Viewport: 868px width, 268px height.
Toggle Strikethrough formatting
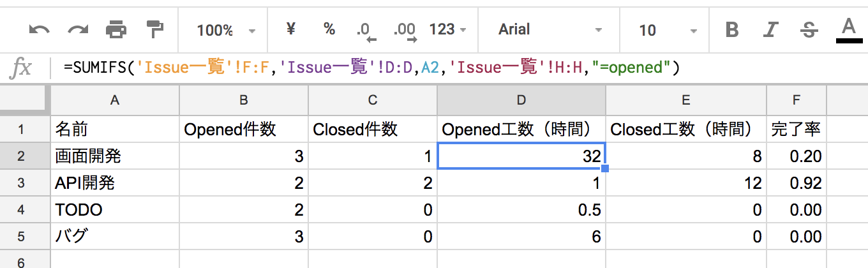point(809,30)
